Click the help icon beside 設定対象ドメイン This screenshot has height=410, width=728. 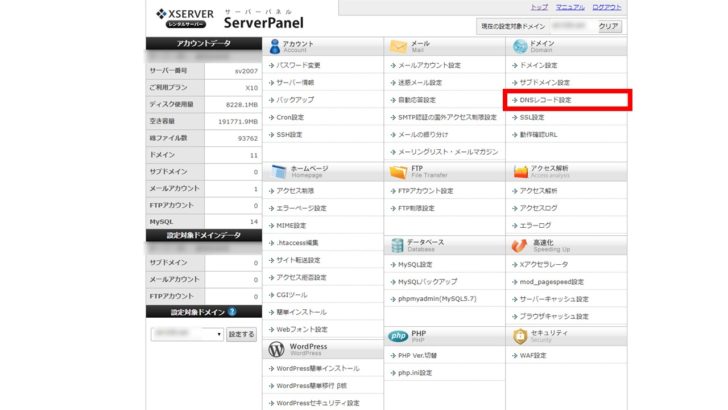coord(232,312)
